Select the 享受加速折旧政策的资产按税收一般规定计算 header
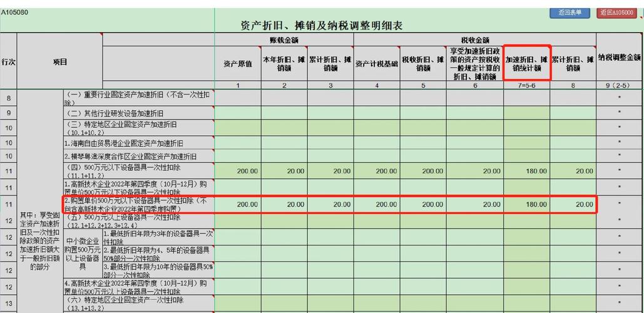 tap(475, 64)
